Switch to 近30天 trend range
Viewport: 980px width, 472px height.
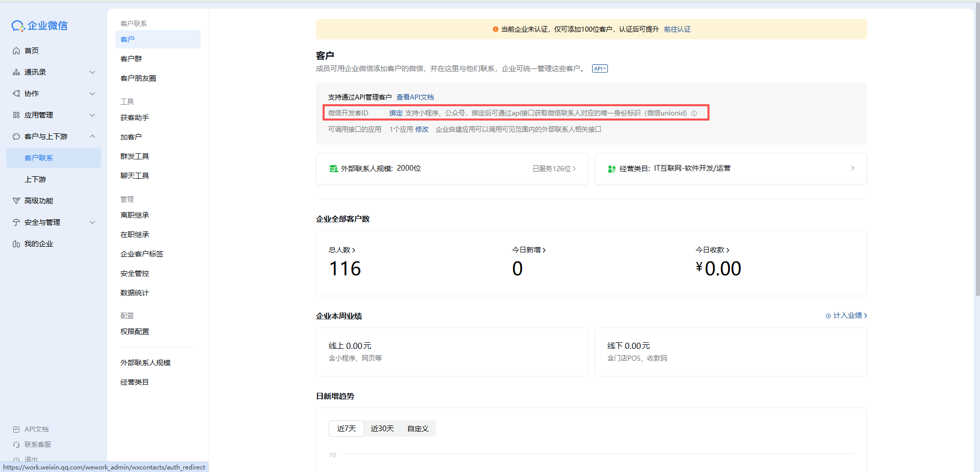pos(382,429)
